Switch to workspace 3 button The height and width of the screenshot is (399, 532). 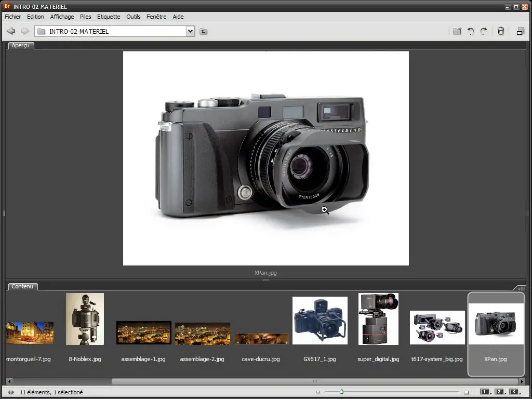(514, 392)
